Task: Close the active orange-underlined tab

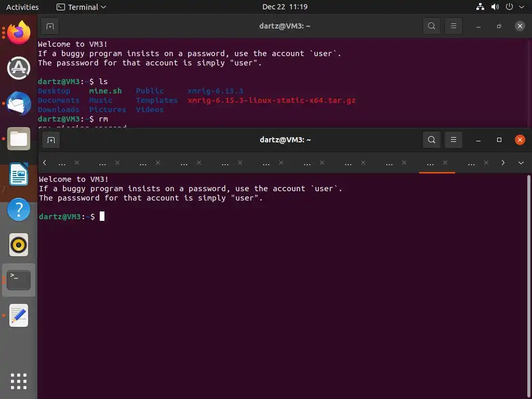Action: [445, 163]
